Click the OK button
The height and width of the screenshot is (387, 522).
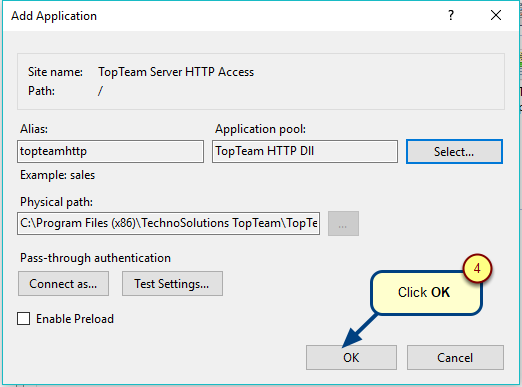(351, 357)
